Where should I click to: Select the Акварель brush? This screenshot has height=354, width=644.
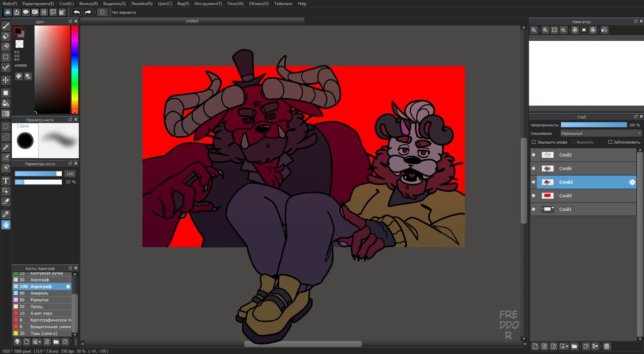(x=42, y=293)
